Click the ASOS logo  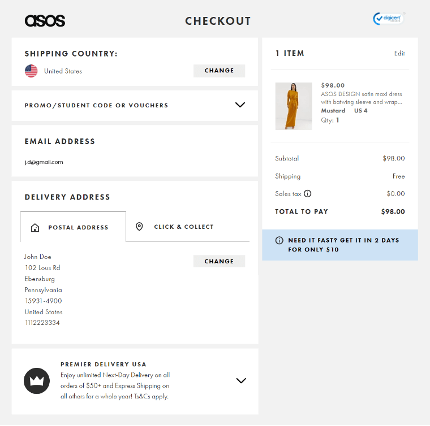(45, 21)
